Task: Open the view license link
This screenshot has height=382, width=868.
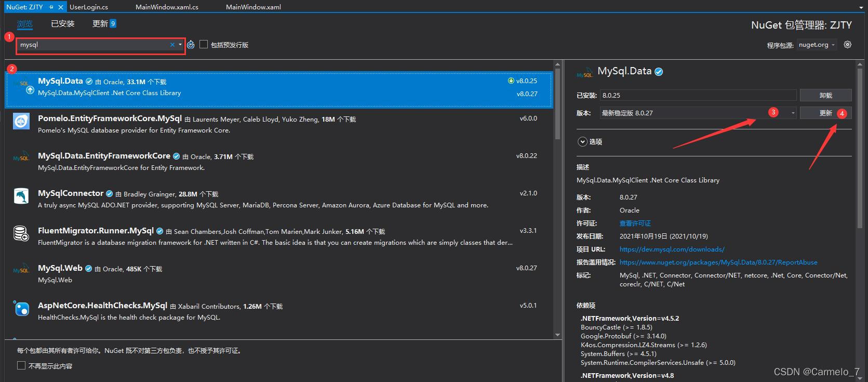Action: (x=635, y=223)
